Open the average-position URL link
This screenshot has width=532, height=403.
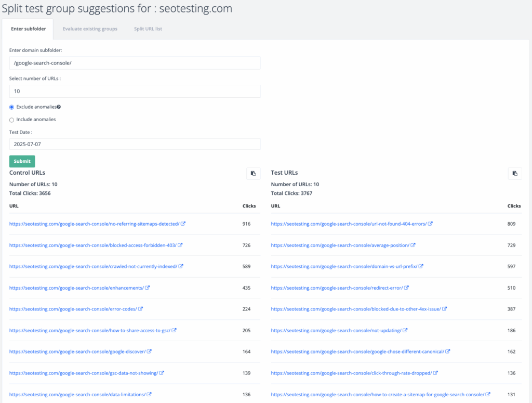click(340, 245)
